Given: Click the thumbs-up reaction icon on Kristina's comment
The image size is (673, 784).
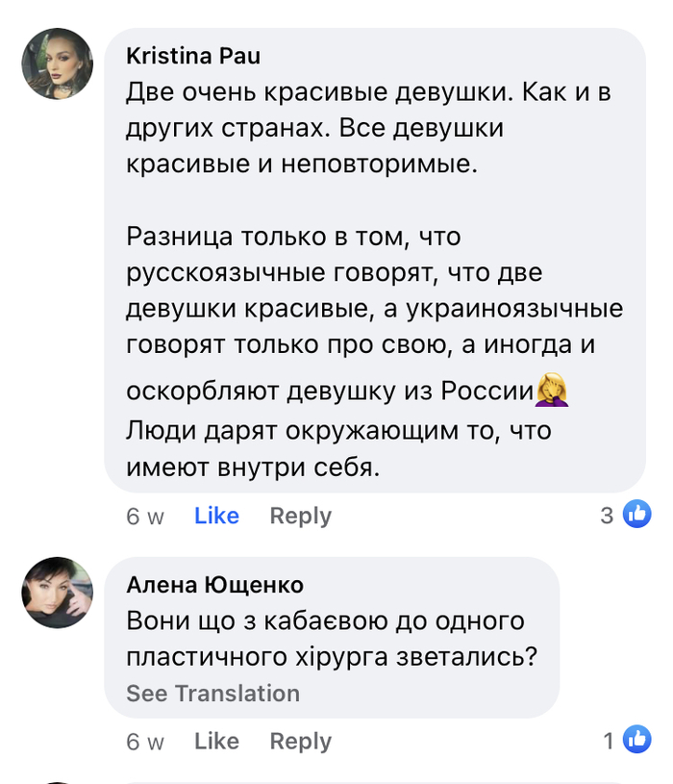Looking at the screenshot, I should click(x=636, y=515).
